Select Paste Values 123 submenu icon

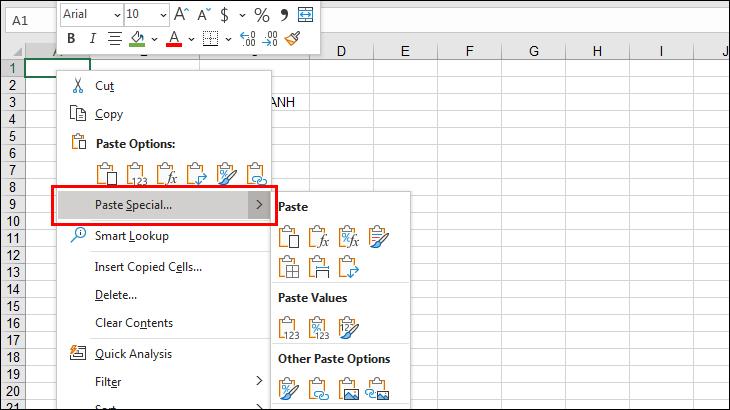289,328
